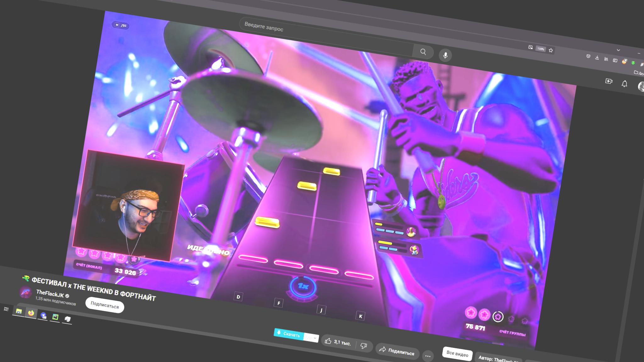Toggle the browser sidebar panel icon

[615, 60]
